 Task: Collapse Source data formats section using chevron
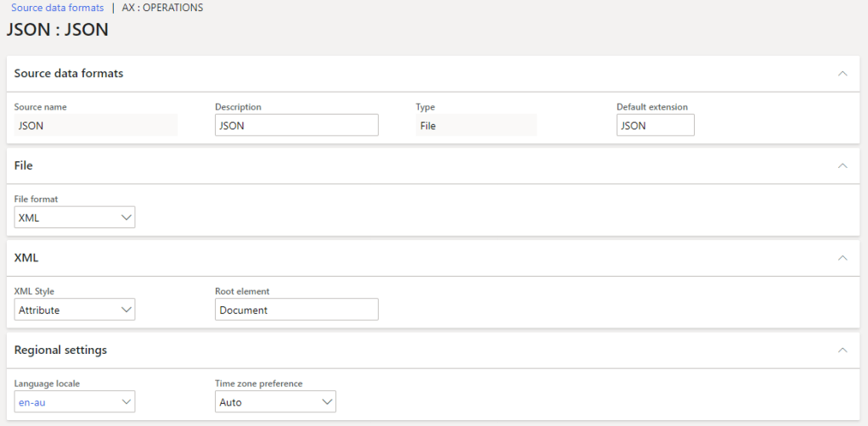[843, 74]
